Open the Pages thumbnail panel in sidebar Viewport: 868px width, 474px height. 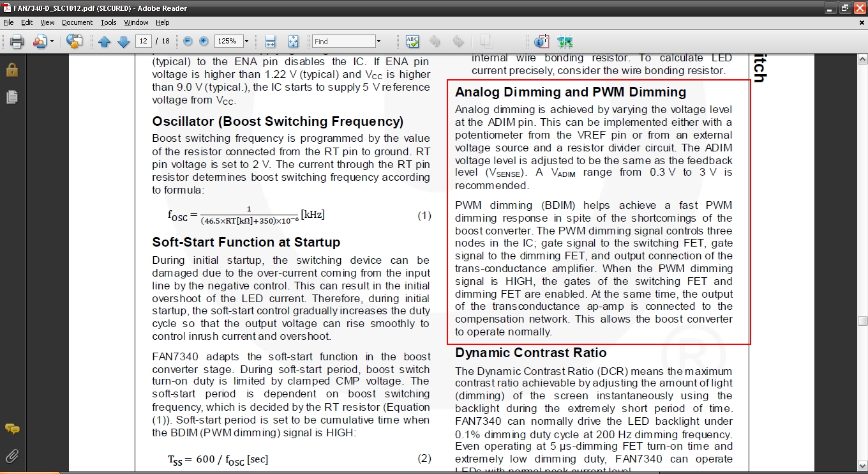(11, 96)
